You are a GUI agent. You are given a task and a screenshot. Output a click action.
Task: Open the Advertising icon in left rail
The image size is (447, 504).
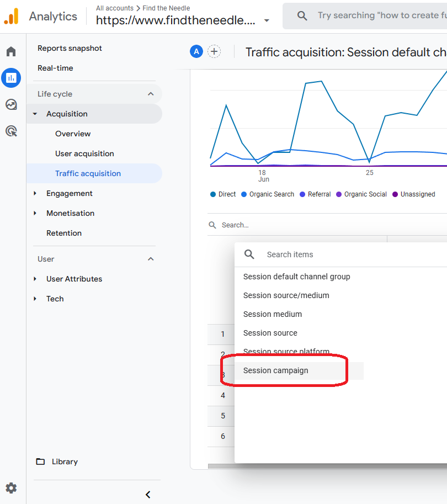11,131
